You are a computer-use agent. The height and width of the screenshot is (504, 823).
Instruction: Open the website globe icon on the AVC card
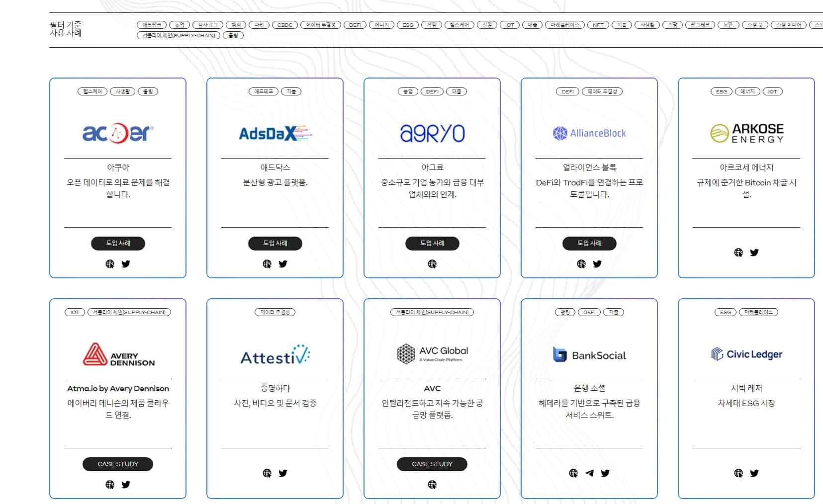click(x=432, y=485)
